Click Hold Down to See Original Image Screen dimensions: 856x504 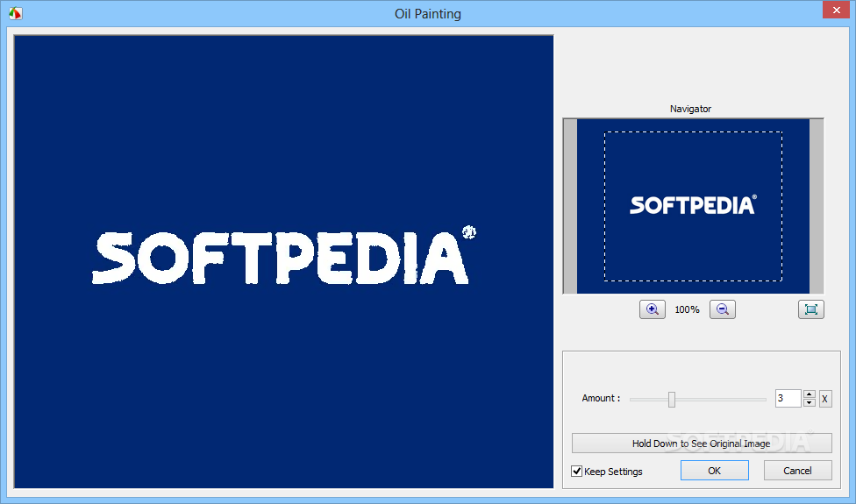click(x=702, y=443)
